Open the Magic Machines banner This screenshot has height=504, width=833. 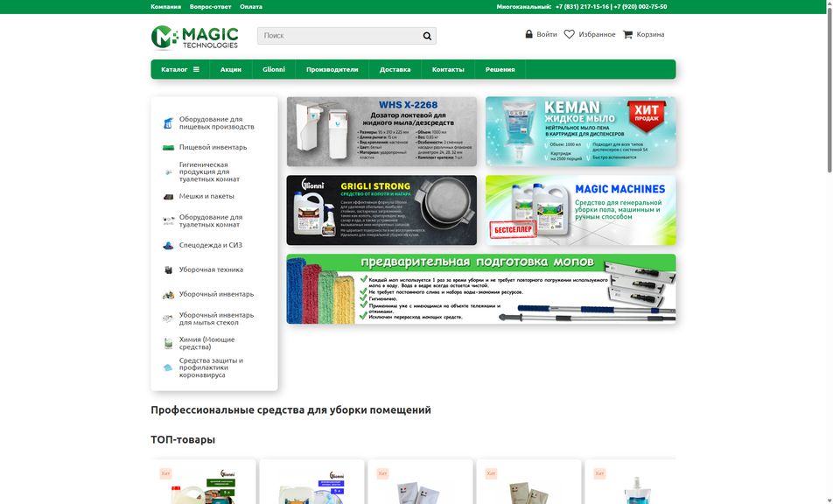[581, 210]
